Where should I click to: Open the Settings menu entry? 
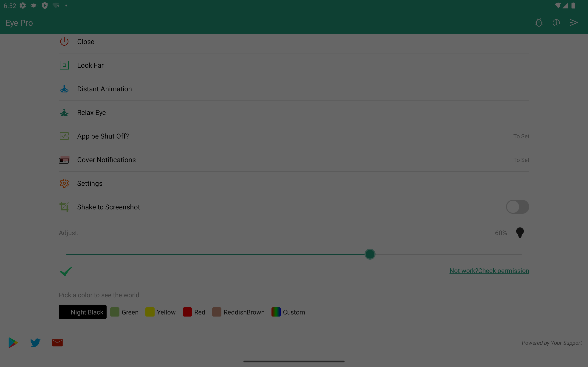point(294,183)
